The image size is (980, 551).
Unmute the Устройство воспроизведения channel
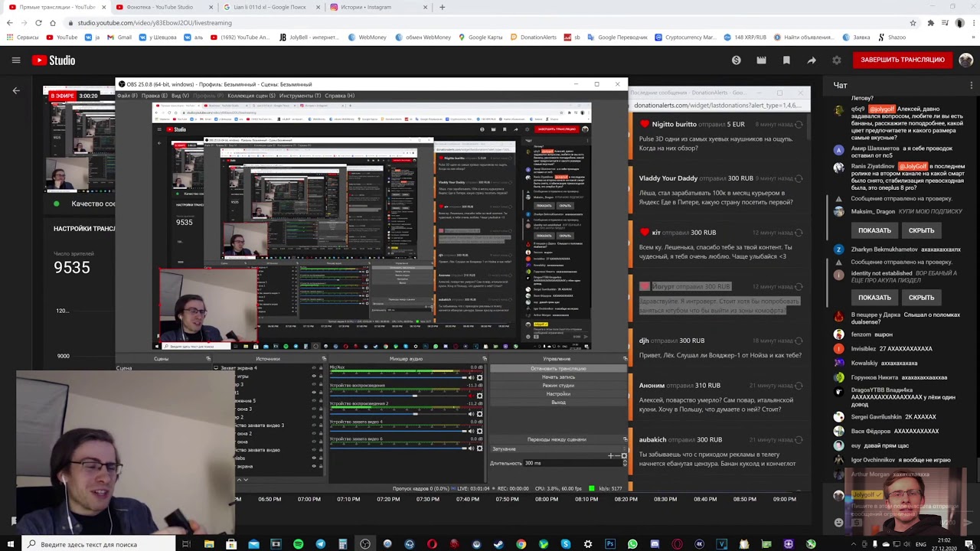point(471,396)
